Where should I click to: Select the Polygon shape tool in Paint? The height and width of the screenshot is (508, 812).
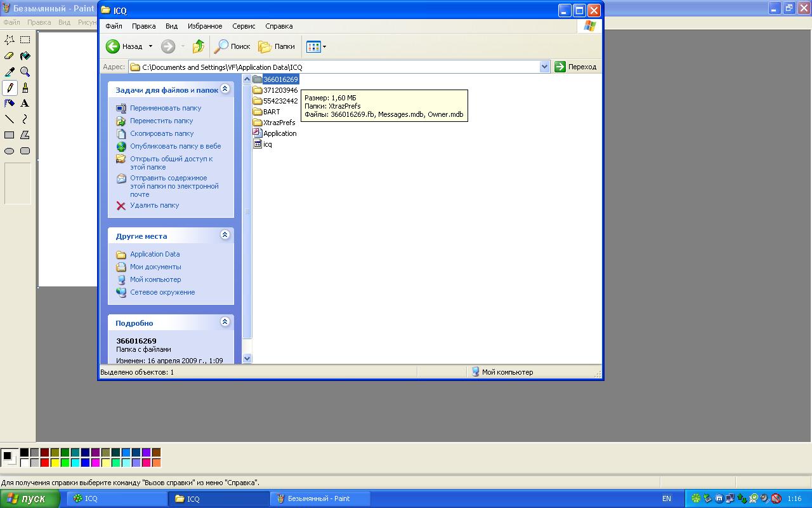tap(25, 135)
